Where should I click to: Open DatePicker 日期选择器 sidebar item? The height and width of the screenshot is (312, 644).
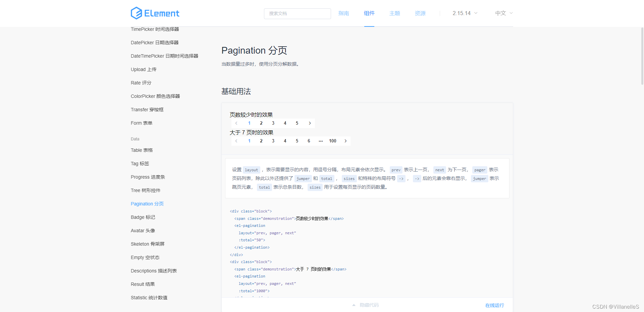click(155, 43)
